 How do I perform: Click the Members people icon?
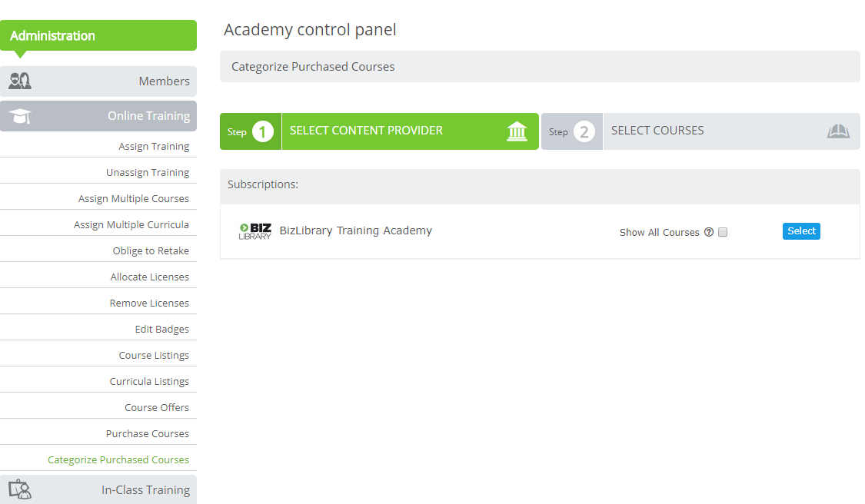coord(20,81)
